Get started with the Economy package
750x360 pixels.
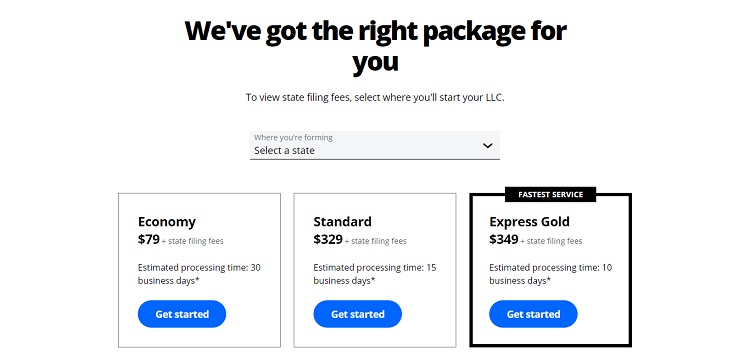[182, 314]
